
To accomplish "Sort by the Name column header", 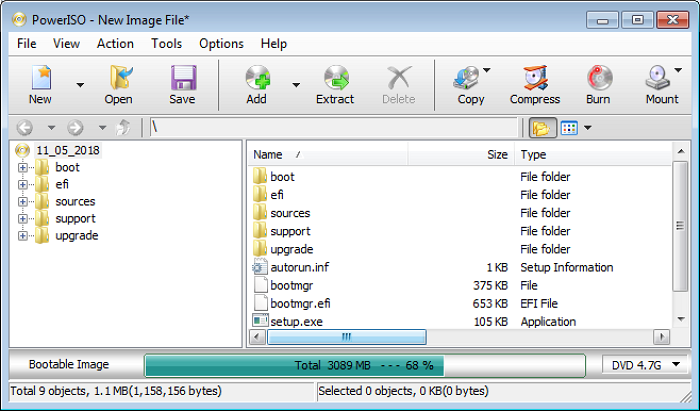I will pyautogui.click(x=328, y=154).
